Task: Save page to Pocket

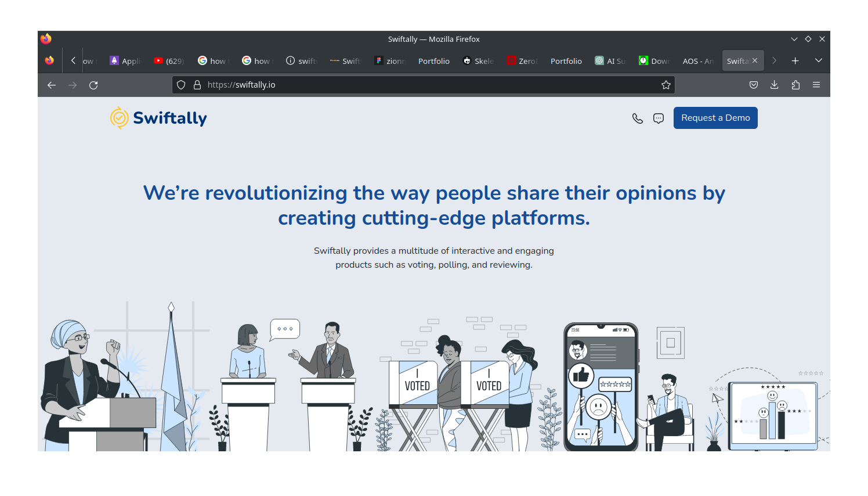Action: 753,85
